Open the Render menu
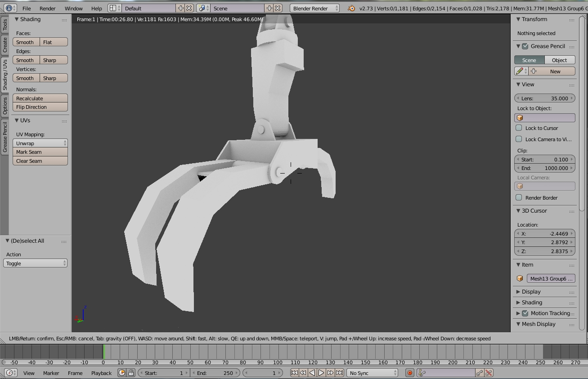 click(48, 8)
